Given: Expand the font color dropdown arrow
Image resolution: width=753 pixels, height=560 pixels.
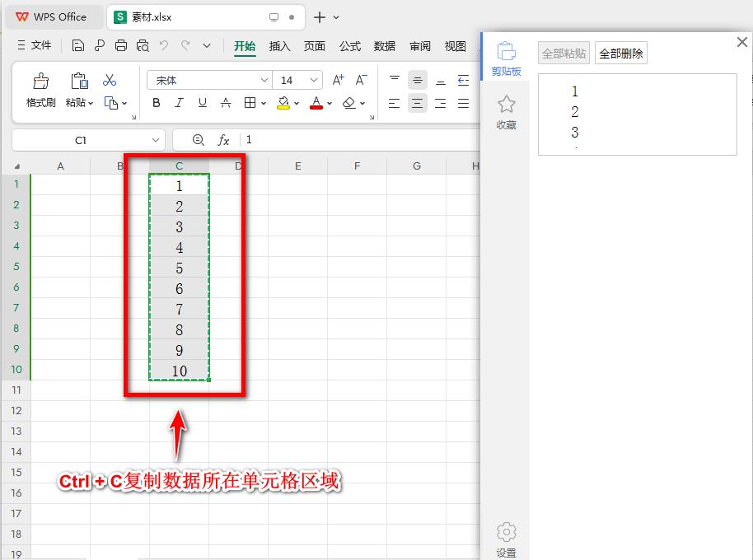Looking at the screenshot, I should (330, 103).
